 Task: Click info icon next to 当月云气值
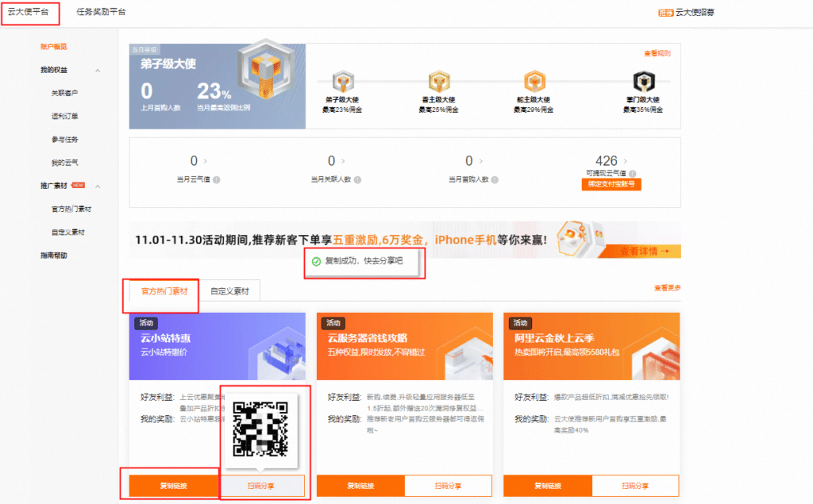tap(216, 180)
